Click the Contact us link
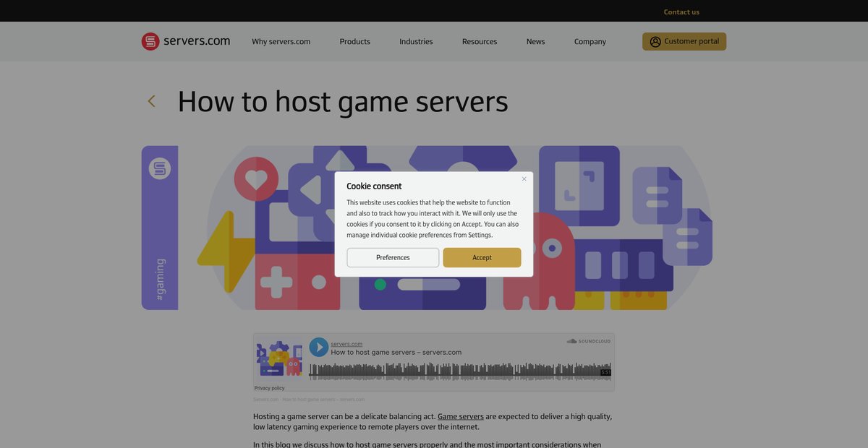868x448 pixels. pyautogui.click(x=681, y=12)
